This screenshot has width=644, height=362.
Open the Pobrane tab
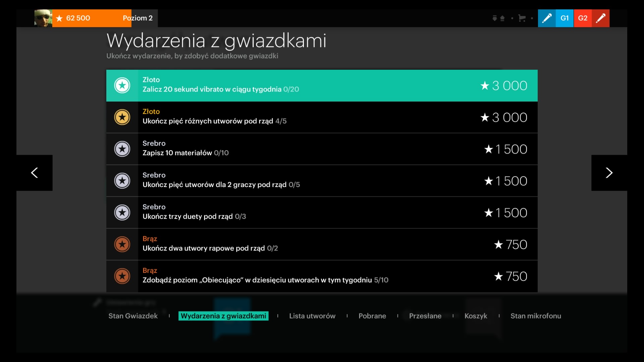[x=372, y=316]
